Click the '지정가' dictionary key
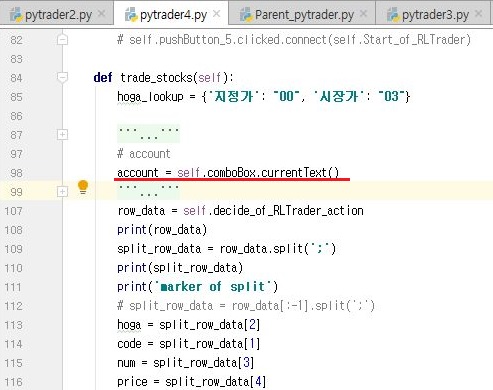 point(234,97)
